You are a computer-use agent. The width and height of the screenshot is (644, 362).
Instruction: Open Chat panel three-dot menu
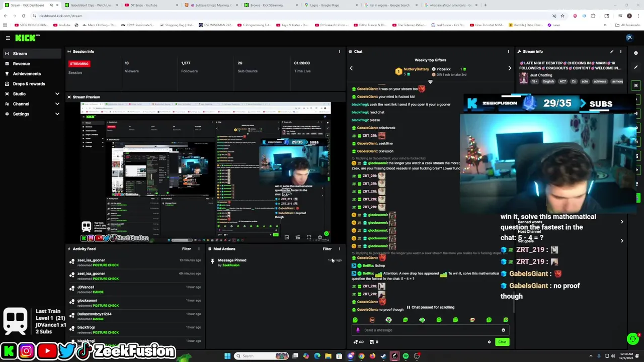[508, 51]
